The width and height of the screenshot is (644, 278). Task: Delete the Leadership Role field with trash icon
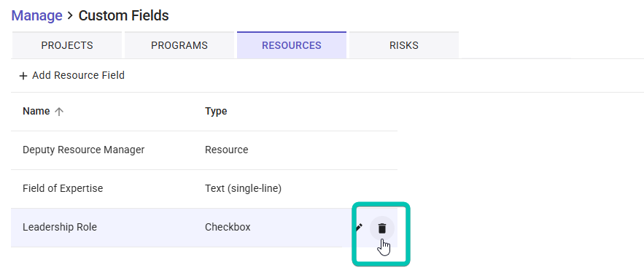click(x=382, y=228)
